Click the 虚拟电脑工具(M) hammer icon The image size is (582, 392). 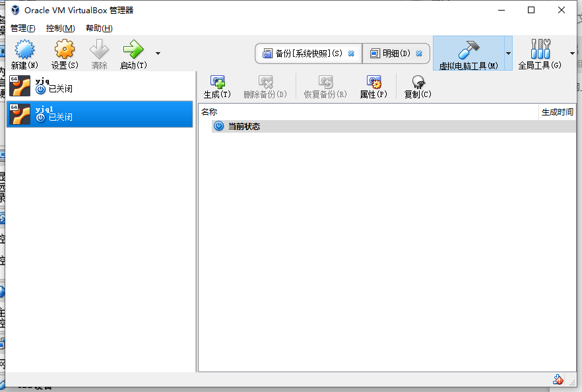(469, 49)
